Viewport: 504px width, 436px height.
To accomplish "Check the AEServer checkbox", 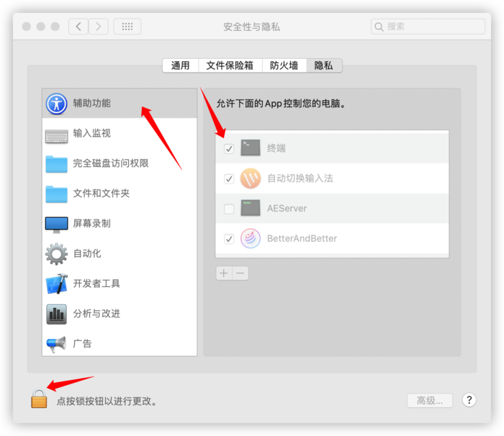I will coord(229,209).
